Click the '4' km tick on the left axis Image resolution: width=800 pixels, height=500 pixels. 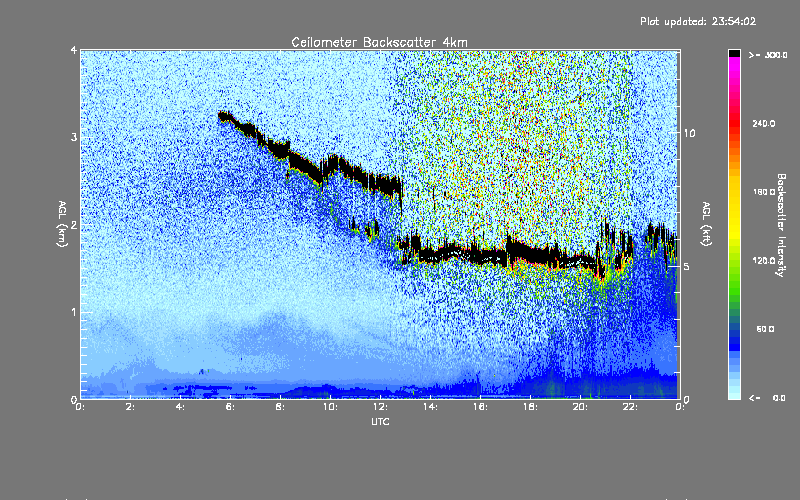pos(74,50)
